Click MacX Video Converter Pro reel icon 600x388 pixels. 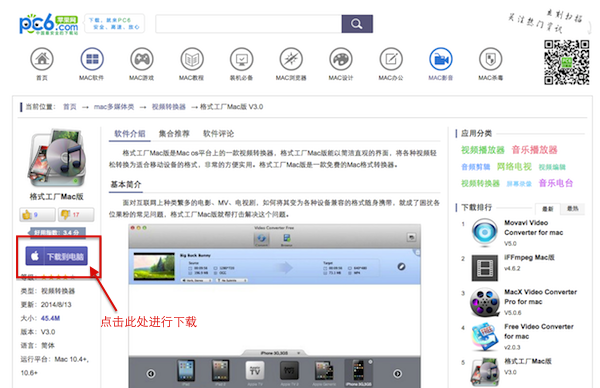click(485, 303)
